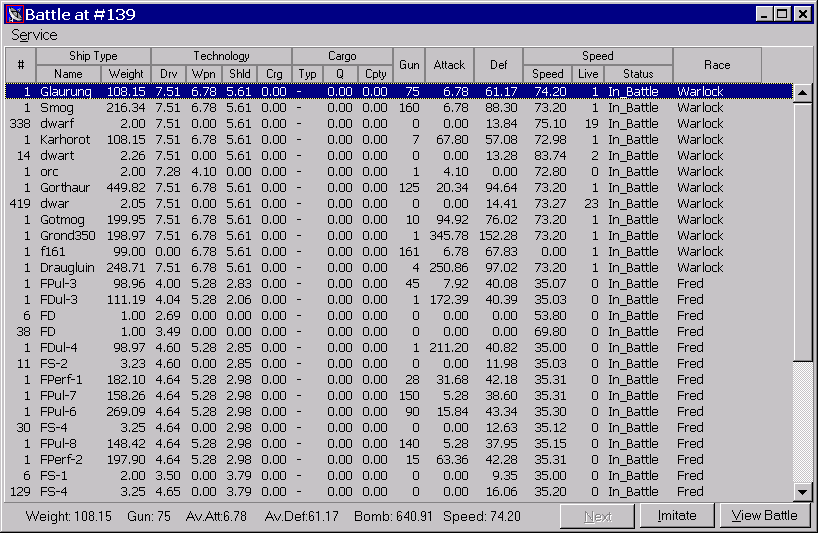Image resolution: width=818 pixels, height=533 pixels.
Task: Click the Weight column header
Action: point(126,74)
